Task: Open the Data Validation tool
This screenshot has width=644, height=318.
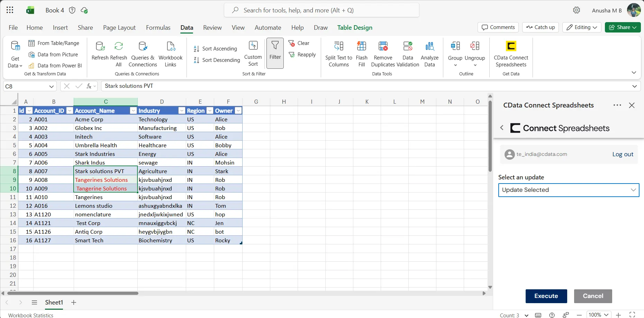Action: tap(408, 54)
